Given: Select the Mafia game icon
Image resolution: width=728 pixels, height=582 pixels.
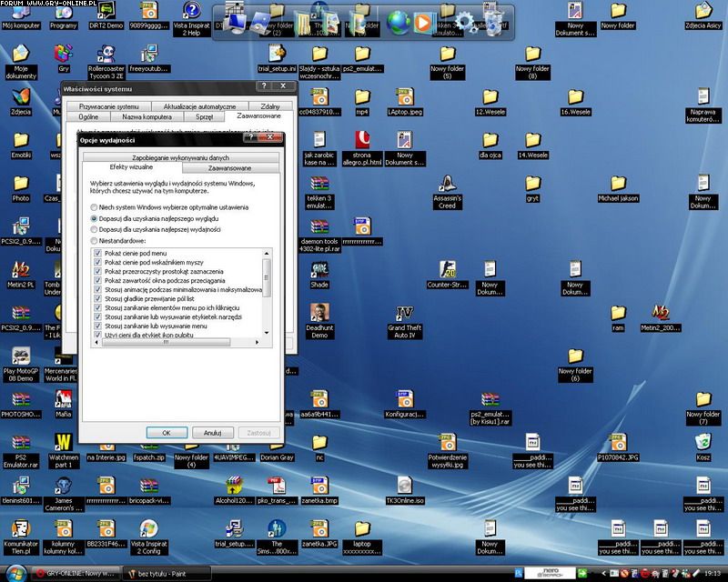Looking at the screenshot, I should 64,404.
